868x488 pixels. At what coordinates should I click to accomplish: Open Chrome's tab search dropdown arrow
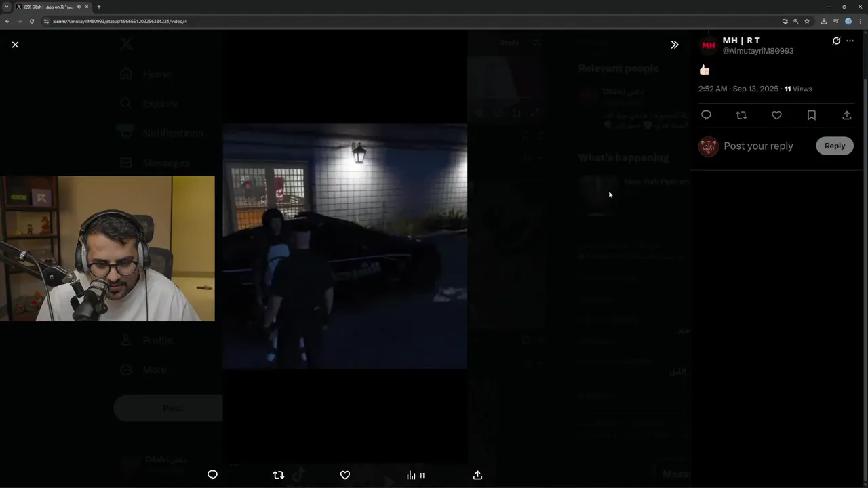7,7
